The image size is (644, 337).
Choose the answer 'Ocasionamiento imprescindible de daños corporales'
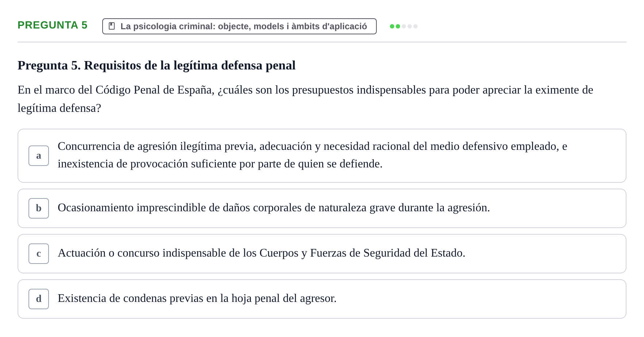pyautogui.click(x=322, y=208)
